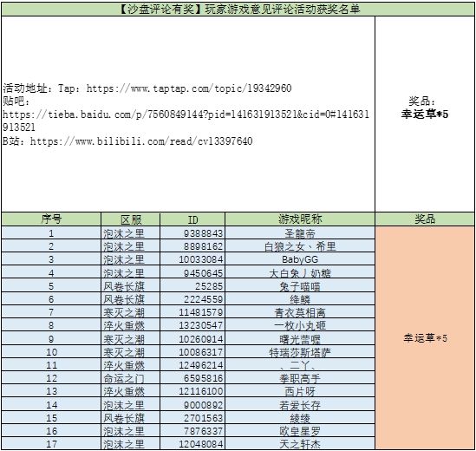Select ID cell 8898162
476x451 pixels.
pyautogui.click(x=192, y=246)
